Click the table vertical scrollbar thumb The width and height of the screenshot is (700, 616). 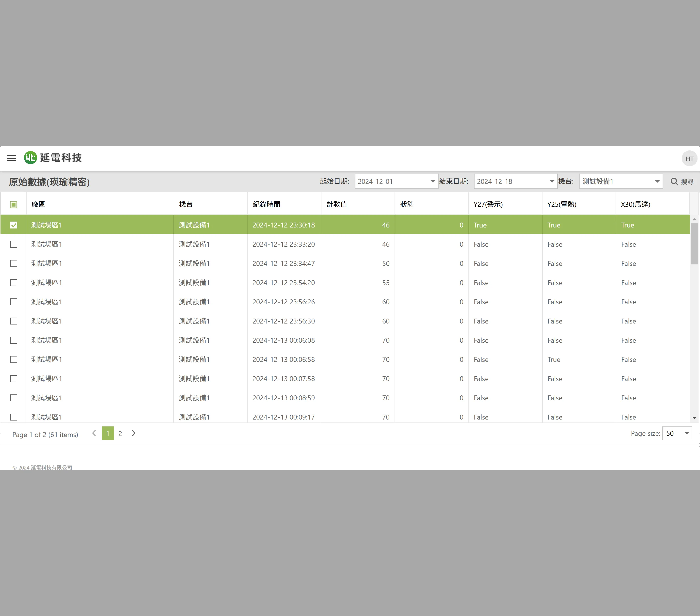click(694, 243)
